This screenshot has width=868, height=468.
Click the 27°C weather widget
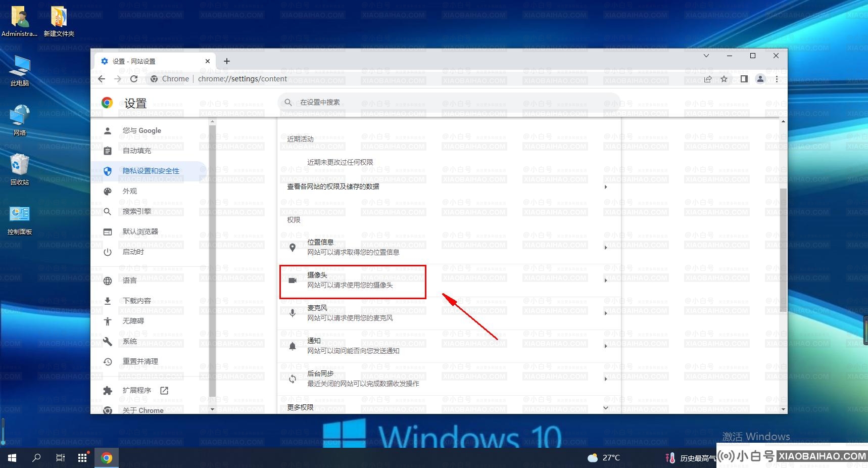click(x=604, y=458)
